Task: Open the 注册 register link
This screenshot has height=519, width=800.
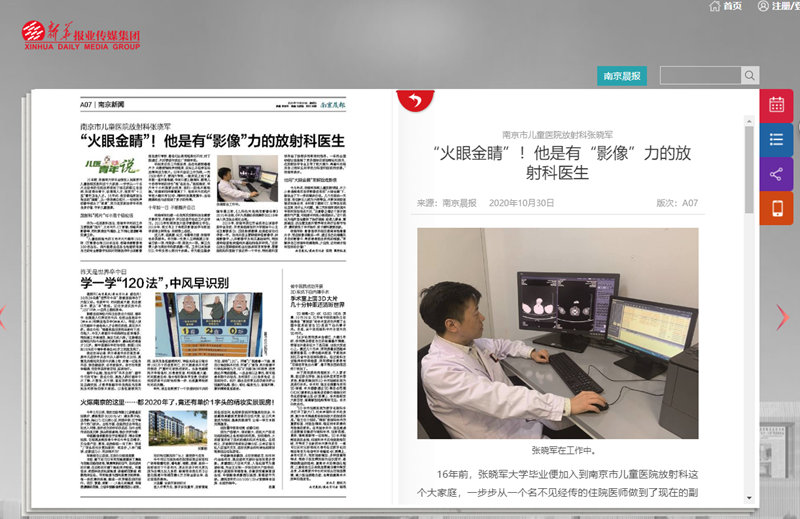Action: click(x=781, y=6)
